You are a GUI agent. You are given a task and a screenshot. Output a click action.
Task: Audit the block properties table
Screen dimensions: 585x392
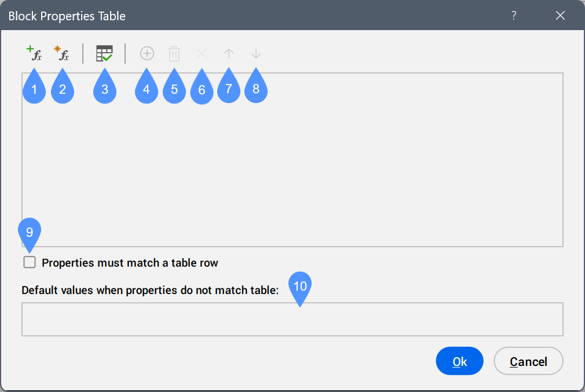[104, 54]
